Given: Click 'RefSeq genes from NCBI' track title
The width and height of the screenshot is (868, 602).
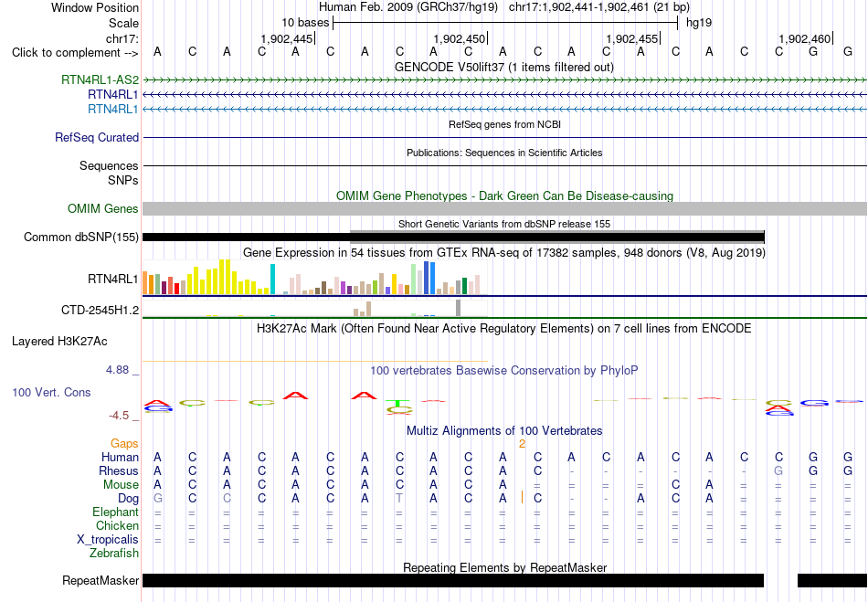Looking at the screenshot, I should [x=505, y=124].
